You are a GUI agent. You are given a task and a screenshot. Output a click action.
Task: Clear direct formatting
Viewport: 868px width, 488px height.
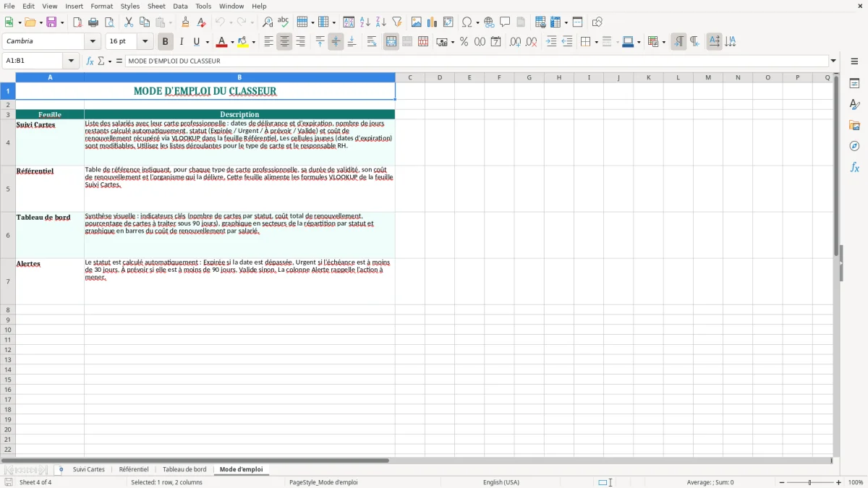click(x=201, y=22)
